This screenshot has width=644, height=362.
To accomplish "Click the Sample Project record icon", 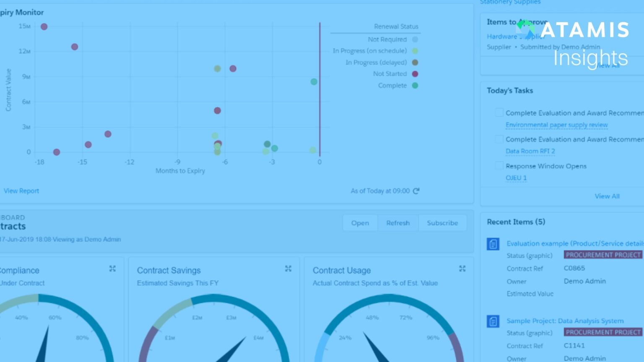I will point(493,321).
